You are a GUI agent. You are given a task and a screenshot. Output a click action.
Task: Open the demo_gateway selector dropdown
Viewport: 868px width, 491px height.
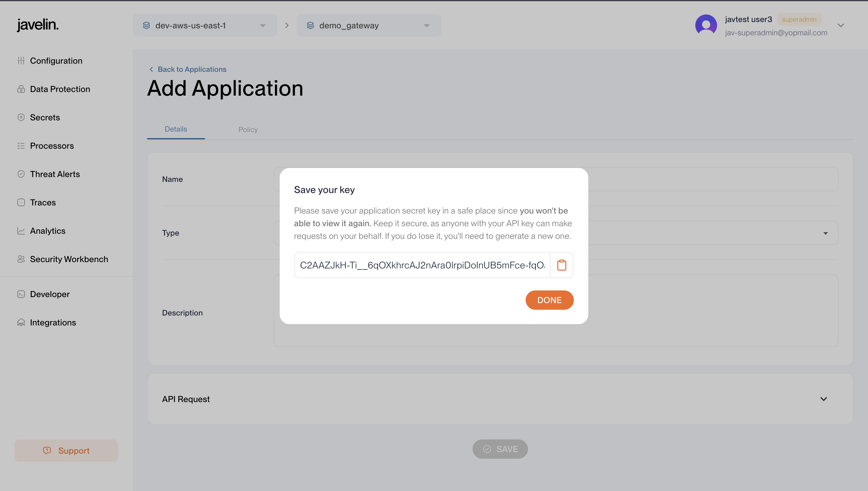click(x=369, y=25)
